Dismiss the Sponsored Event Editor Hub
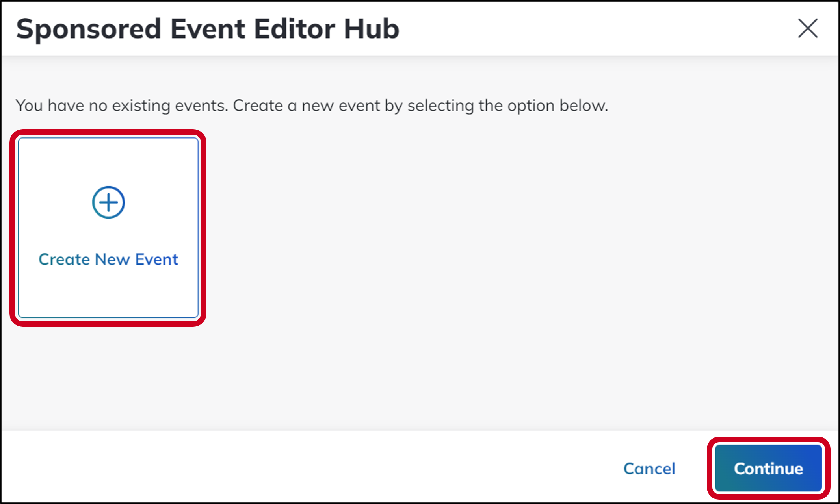The width and height of the screenshot is (840, 504). (807, 28)
